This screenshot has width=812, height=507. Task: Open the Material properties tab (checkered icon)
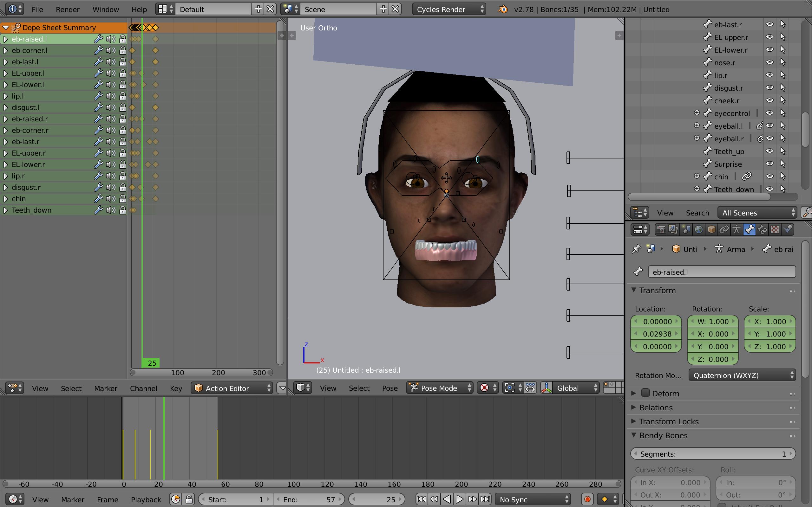tap(775, 229)
